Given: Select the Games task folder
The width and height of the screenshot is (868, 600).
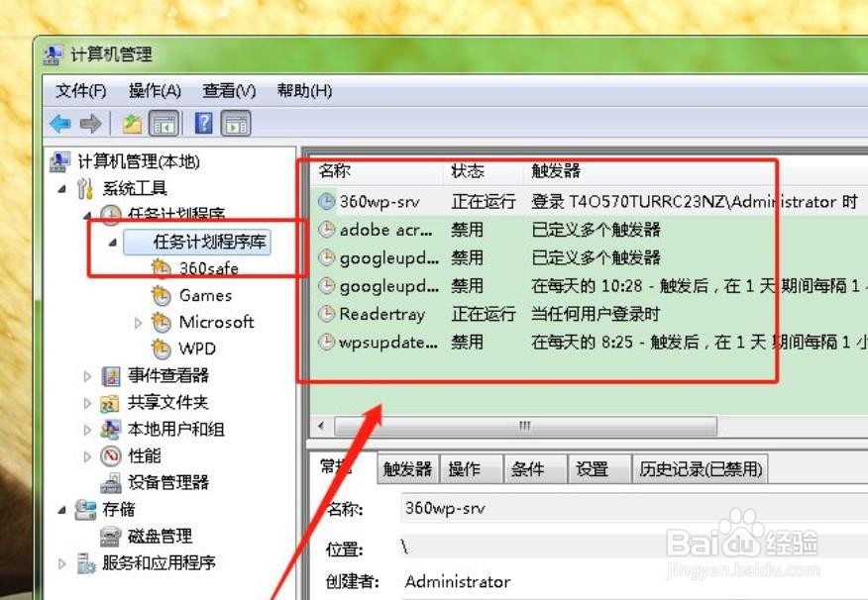Looking at the screenshot, I should pos(206,295).
